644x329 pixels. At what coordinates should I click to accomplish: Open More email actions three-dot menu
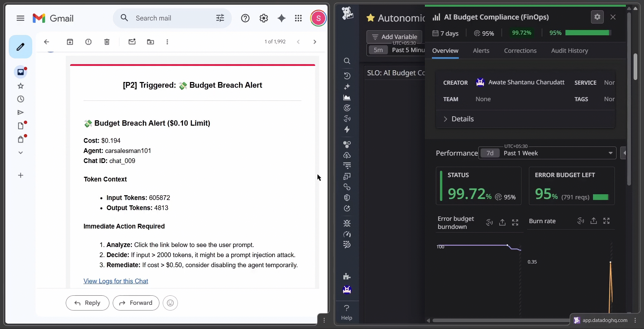[167, 42]
